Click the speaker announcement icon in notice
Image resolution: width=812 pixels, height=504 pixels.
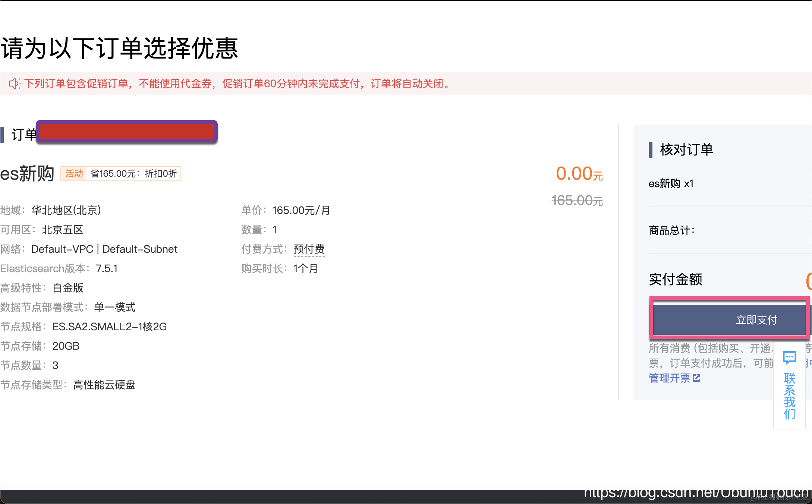pyautogui.click(x=15, y=84)
